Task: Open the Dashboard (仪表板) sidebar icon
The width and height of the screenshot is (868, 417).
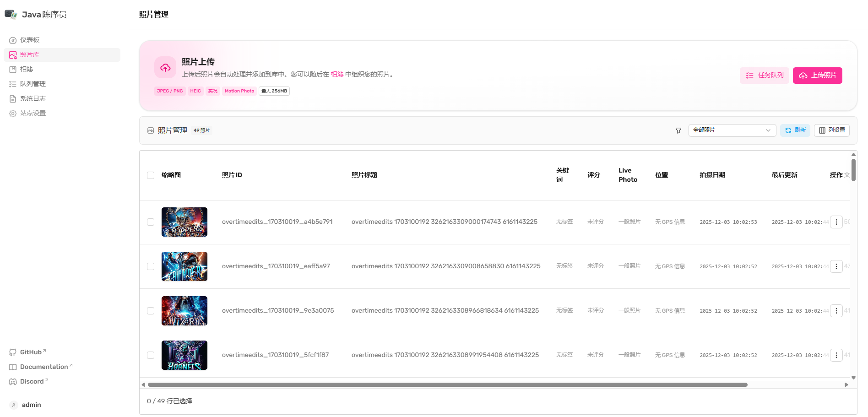Action: coord(13,40)
